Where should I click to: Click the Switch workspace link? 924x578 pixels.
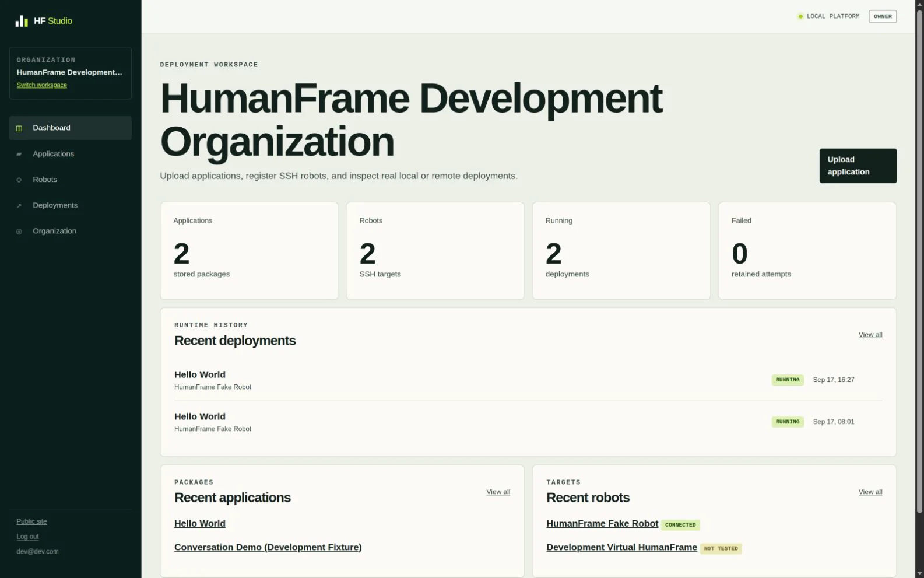[x=42, y=85]
